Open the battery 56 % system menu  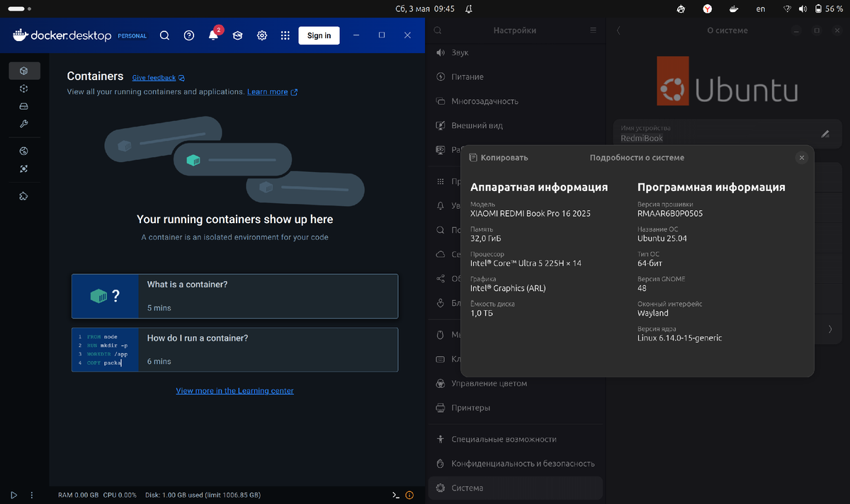point(829,9)
